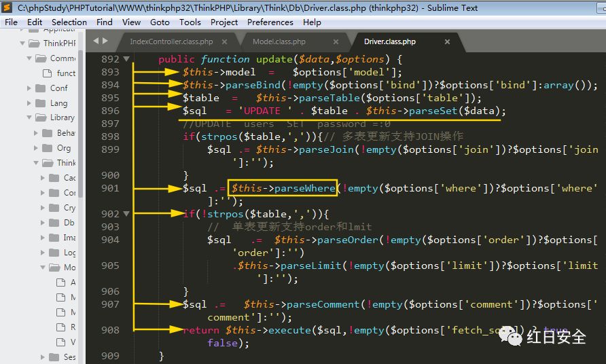The width and height of the screenshot is (606, 364).
Task: Close the Model.class.php tab
Action: (336, 41)
